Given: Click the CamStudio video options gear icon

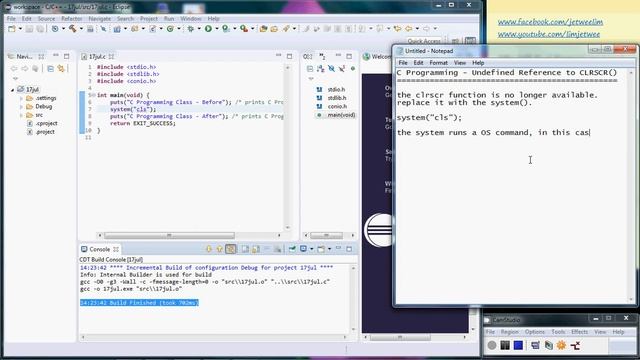Looking at the screenshot, I should click(562, 345).
